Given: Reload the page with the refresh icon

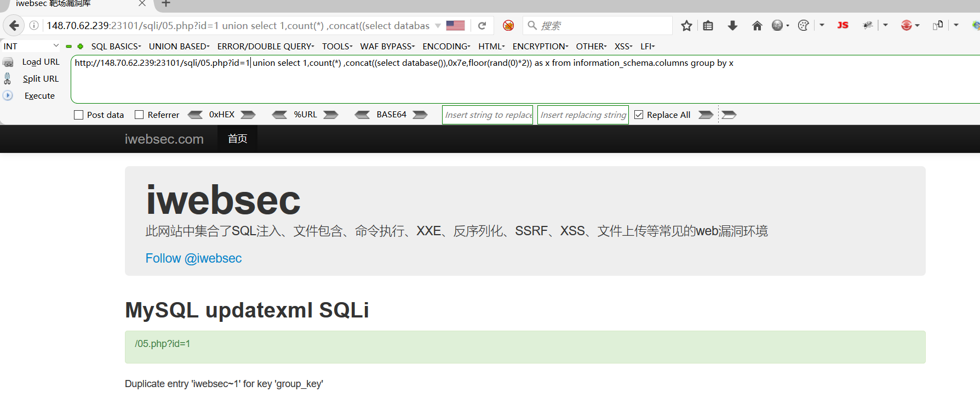Looking at the screenshot, I should (x=482, y=26).
